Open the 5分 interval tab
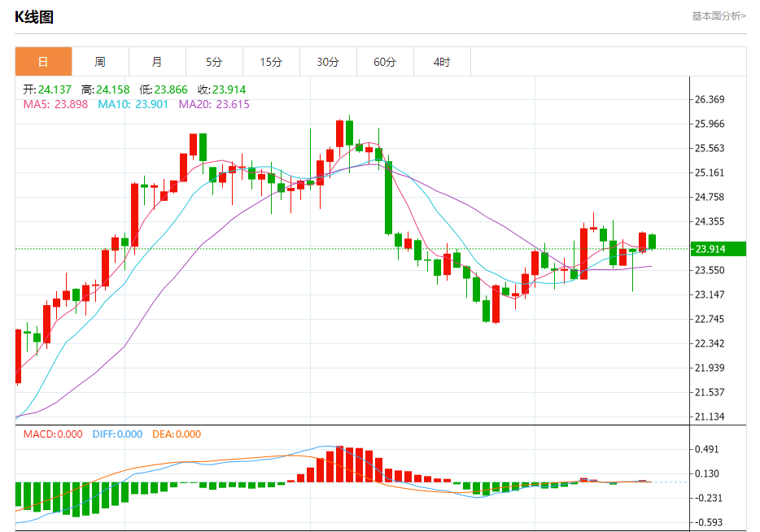The width and height of the screenshot is (760, 532). tap(214, 62)
